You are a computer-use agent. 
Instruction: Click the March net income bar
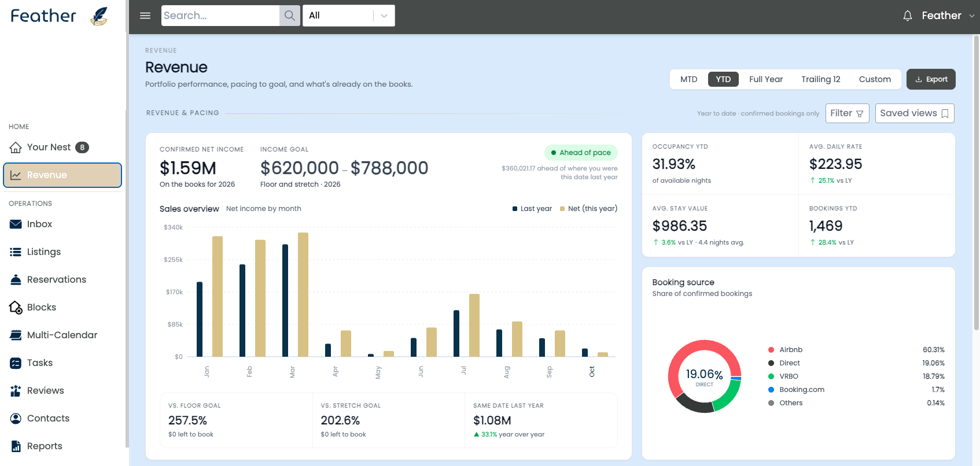point(303,295)
